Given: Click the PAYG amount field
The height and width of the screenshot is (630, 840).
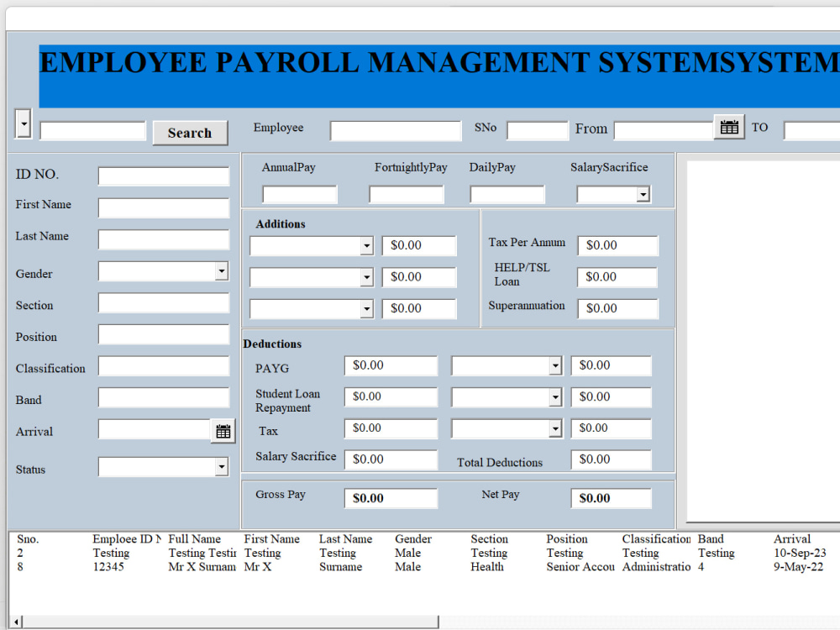Looking at the screenshot, I should (x=391, y=365).
